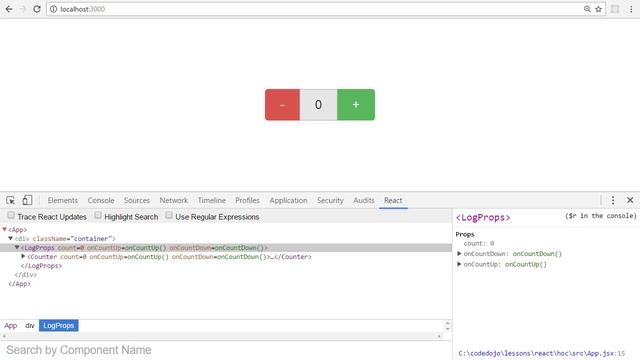Click the '$r in the console' hint
The image size is (640, 360).
tap(601, 216)
